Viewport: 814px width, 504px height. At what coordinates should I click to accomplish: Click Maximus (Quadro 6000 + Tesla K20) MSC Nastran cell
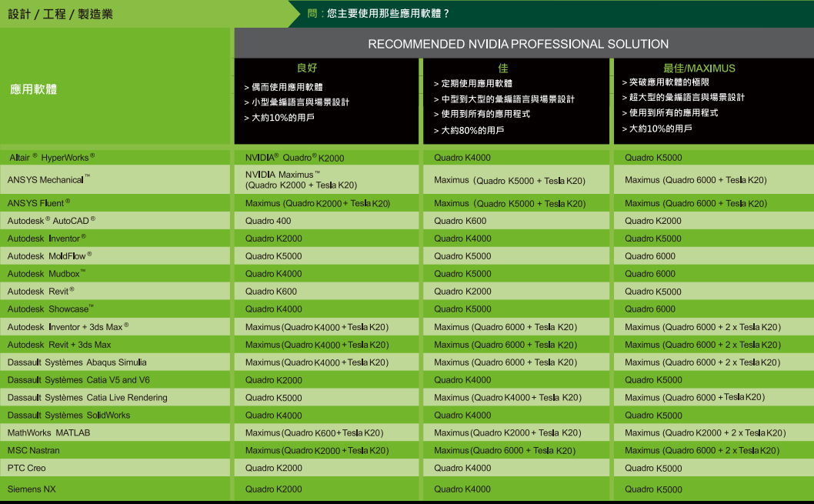click(505, 451)
